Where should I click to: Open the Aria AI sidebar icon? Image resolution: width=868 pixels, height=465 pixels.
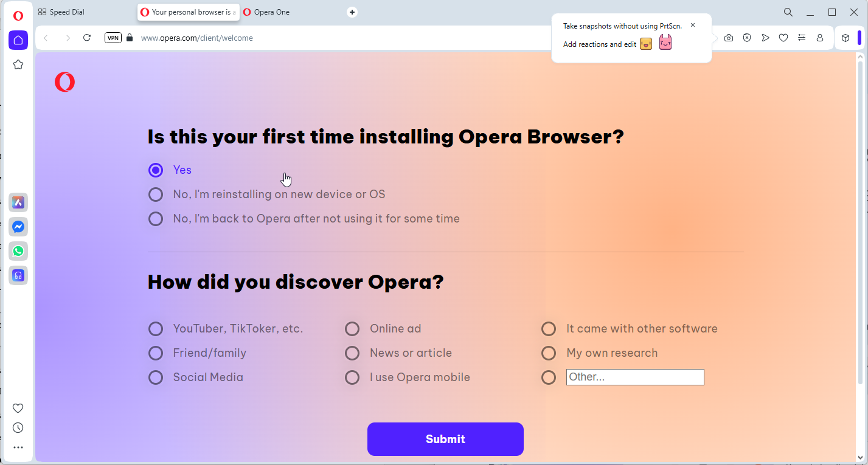pyautogui.click(x=18, y=202)
